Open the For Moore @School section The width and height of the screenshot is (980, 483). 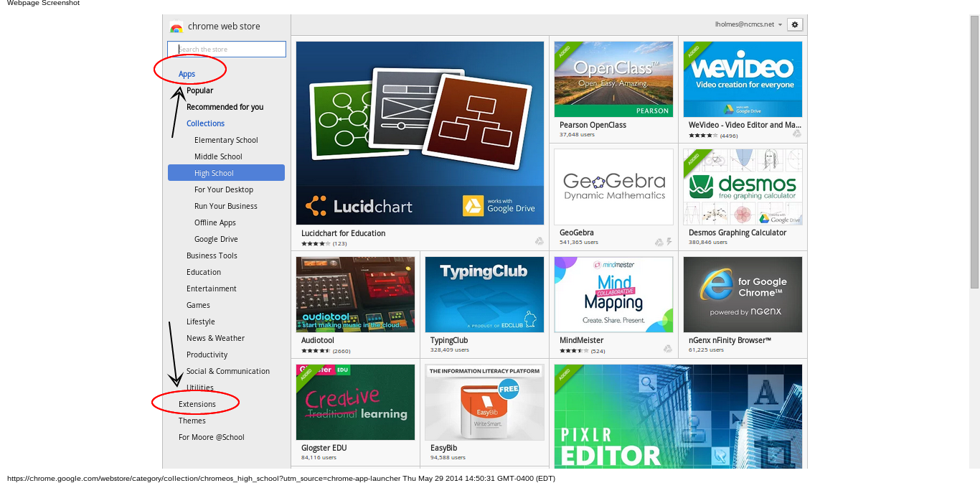click(x=212, y=437)
